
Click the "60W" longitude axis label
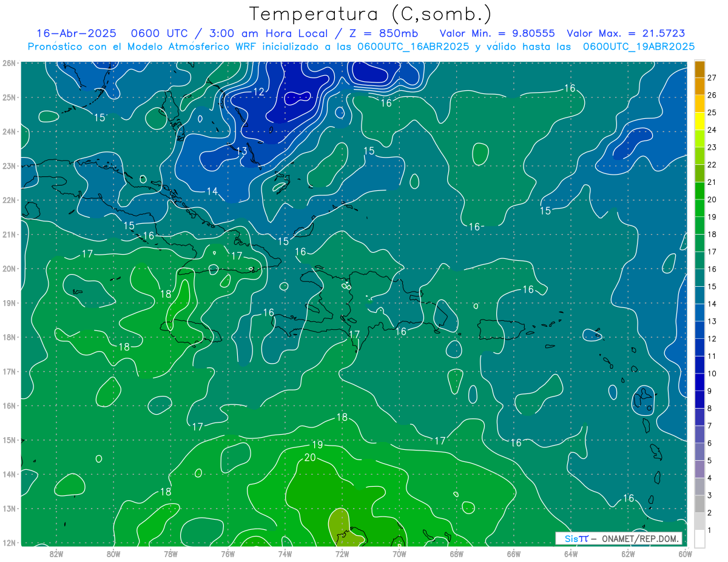(x=685, y=554)
